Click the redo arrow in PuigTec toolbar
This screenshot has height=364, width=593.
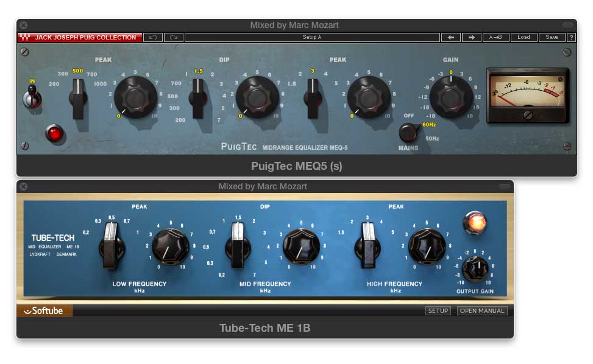coord(174,37)
